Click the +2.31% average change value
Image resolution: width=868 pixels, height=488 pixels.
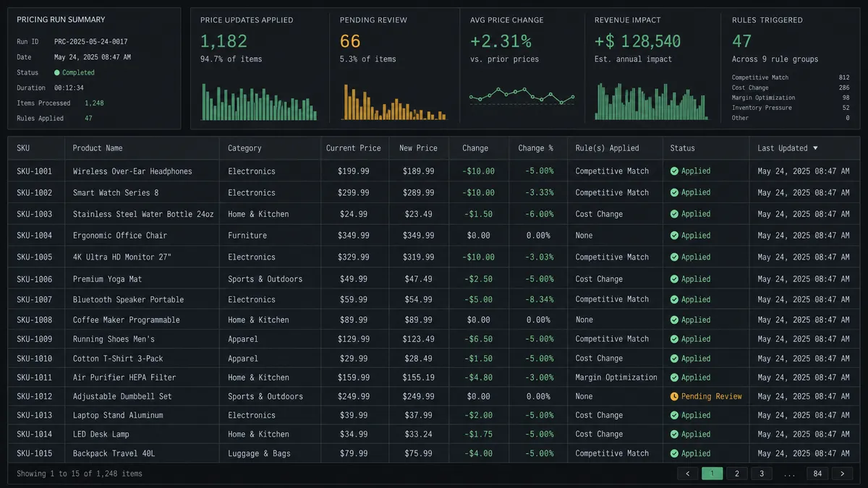[501, 41]
